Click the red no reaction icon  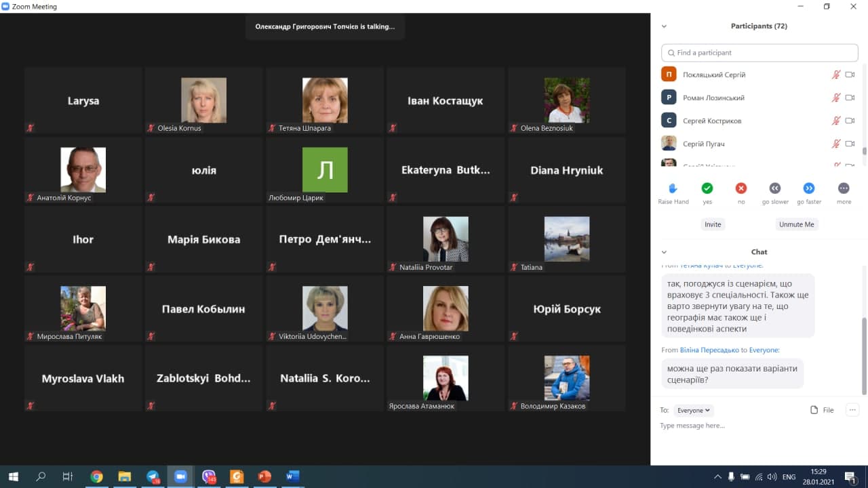click(x=741, y=188)
